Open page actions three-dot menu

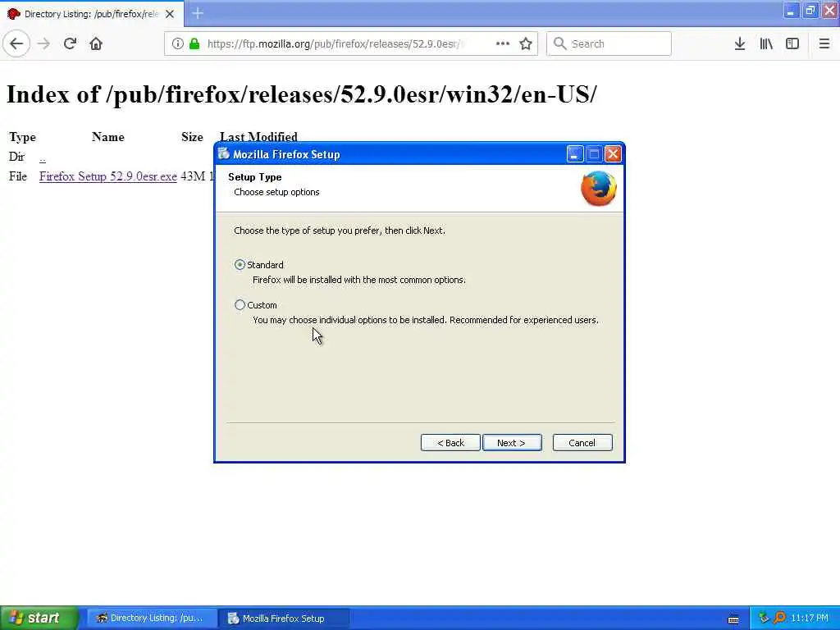tap(503, 44)
